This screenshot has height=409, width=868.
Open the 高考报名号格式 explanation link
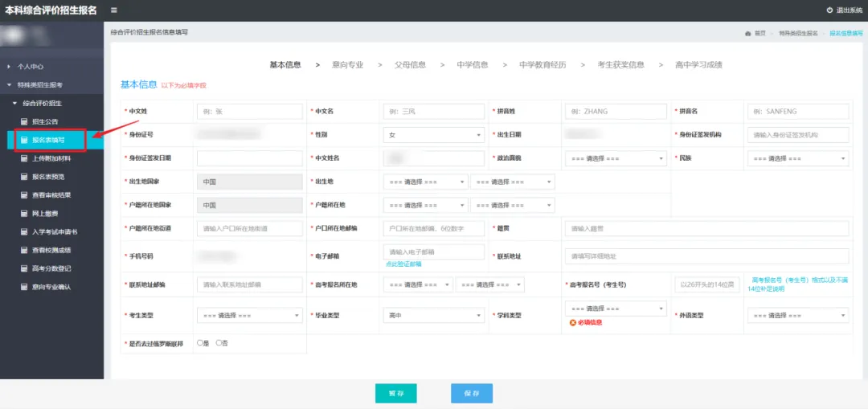click(x=797, y=284)
